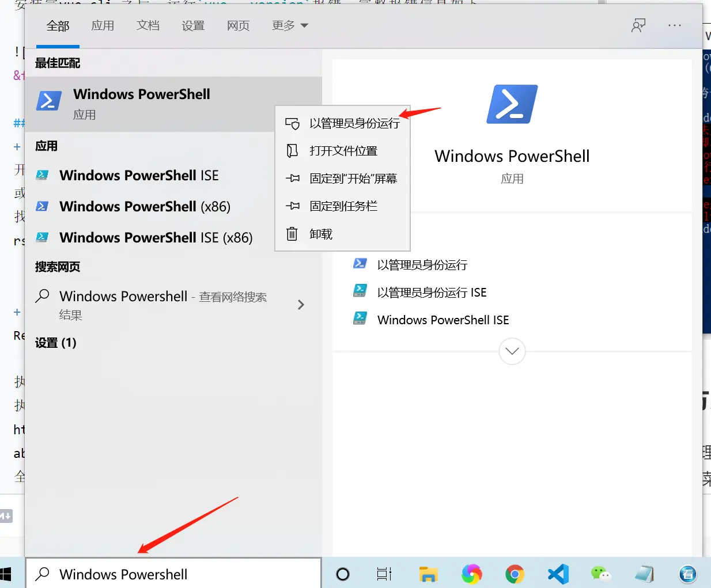Open the 更多 dropdown filter
Viewport: 711px width, 588px height.
coord(290,26)
